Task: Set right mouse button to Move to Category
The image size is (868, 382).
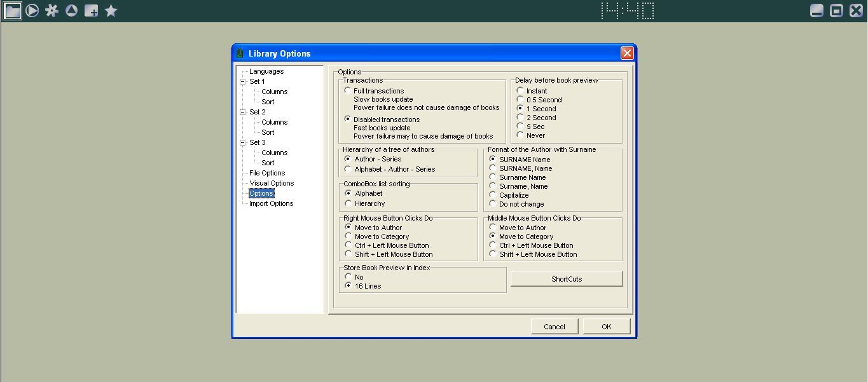Action: tap(348, 236)
